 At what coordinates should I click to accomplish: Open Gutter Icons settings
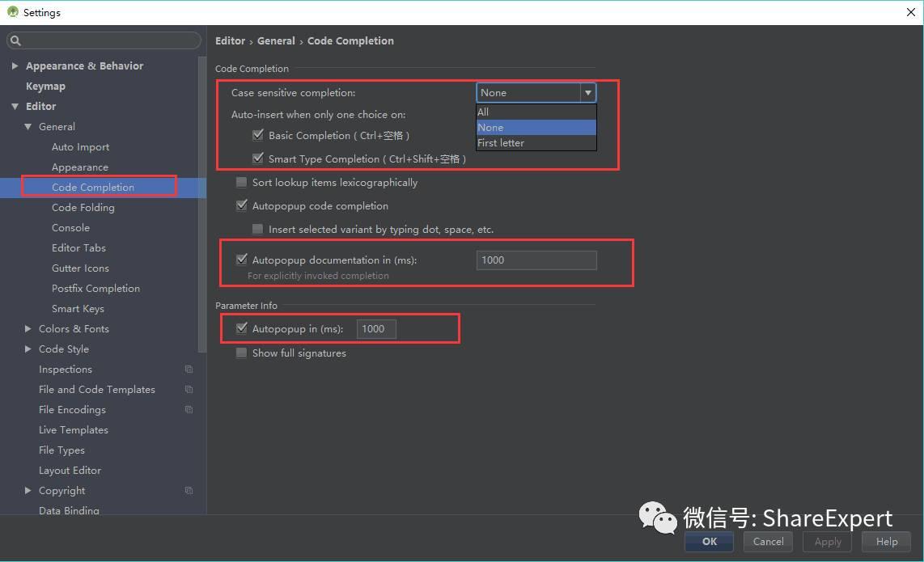tap(80, 268)
